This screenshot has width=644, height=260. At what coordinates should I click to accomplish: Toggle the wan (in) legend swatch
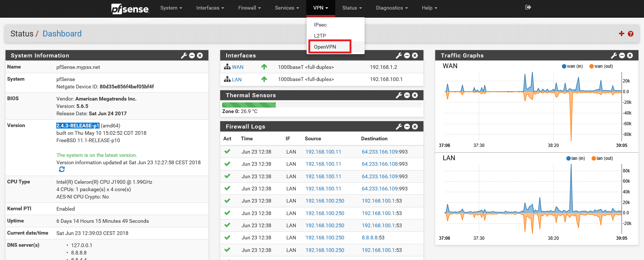click(564, 66)
